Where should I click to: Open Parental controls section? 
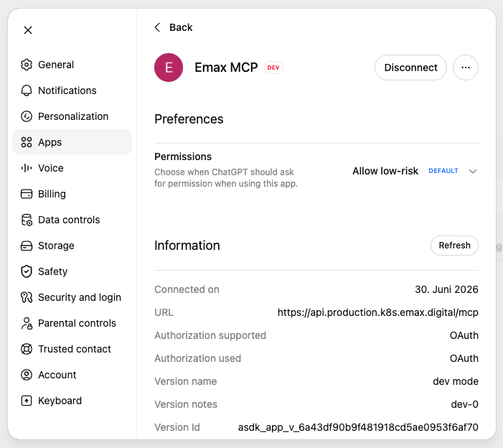pyautogui.click(x=72, y=323)
